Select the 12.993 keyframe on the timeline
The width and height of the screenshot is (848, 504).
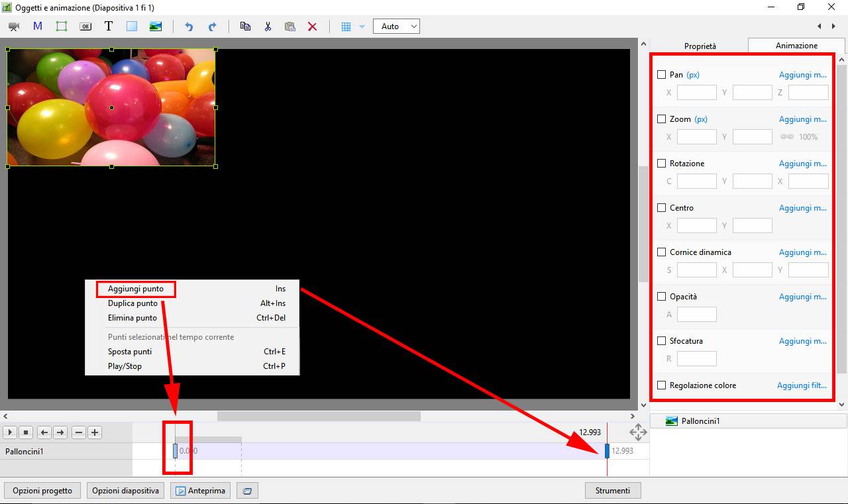point(607,451)
